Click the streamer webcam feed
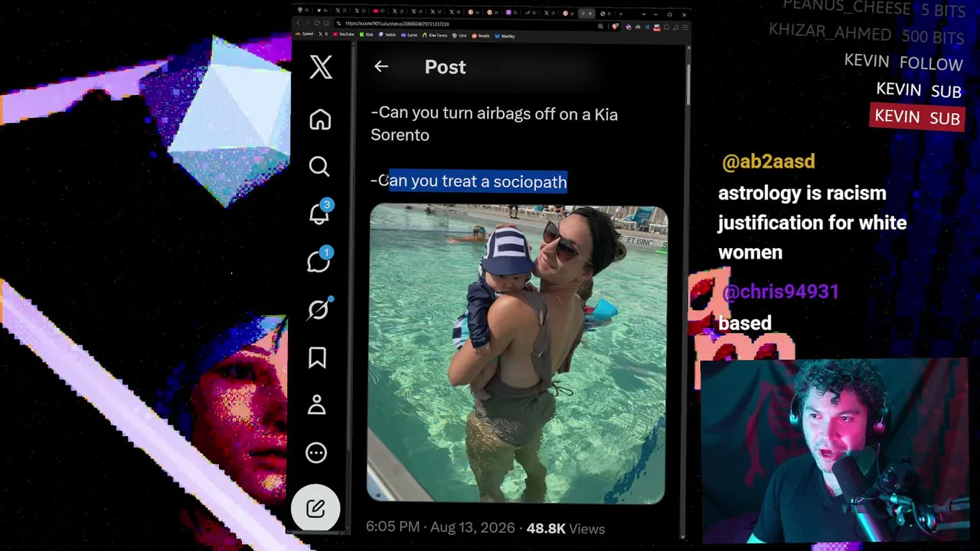 [x=834, y=452]
